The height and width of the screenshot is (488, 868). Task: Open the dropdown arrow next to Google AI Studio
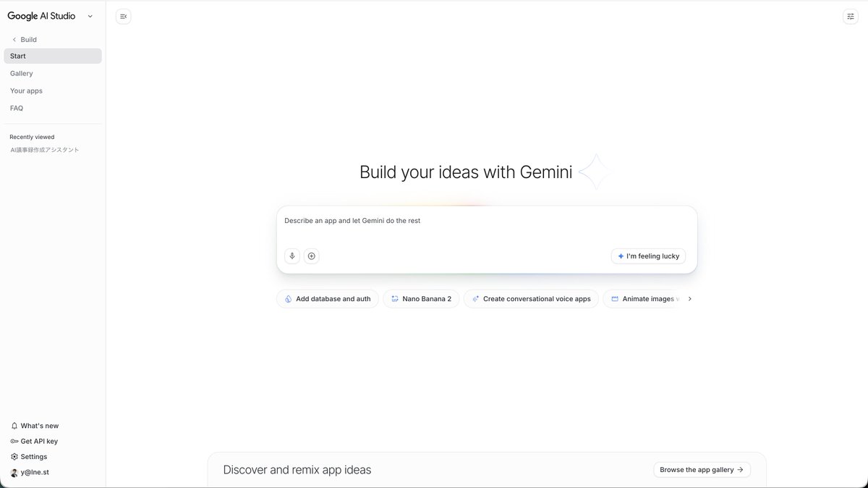coord(90,16)
